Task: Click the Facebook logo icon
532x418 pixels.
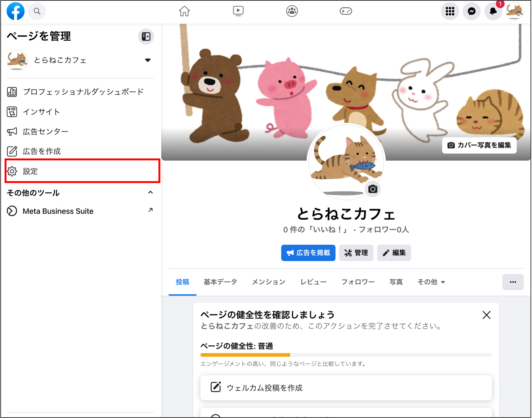Action: pyautogui.click(x=15, y=11)
